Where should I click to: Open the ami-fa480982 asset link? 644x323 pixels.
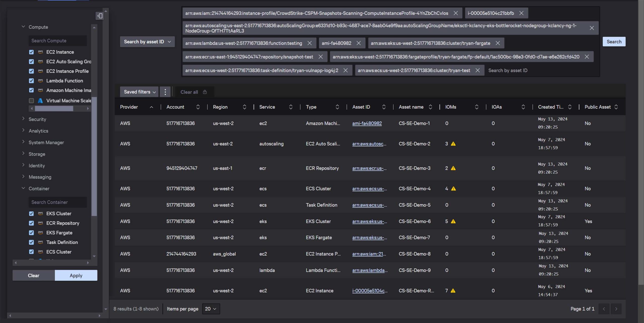(x=367, y=123)
